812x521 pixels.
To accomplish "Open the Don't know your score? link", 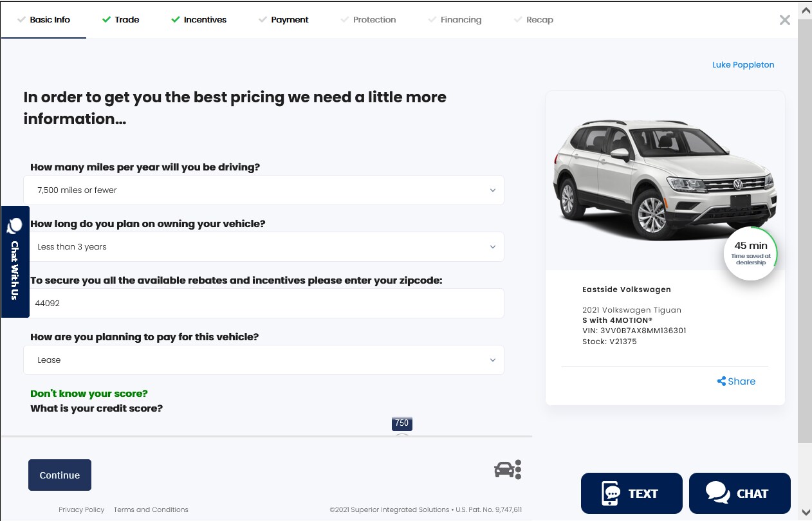I will (89, 394).
